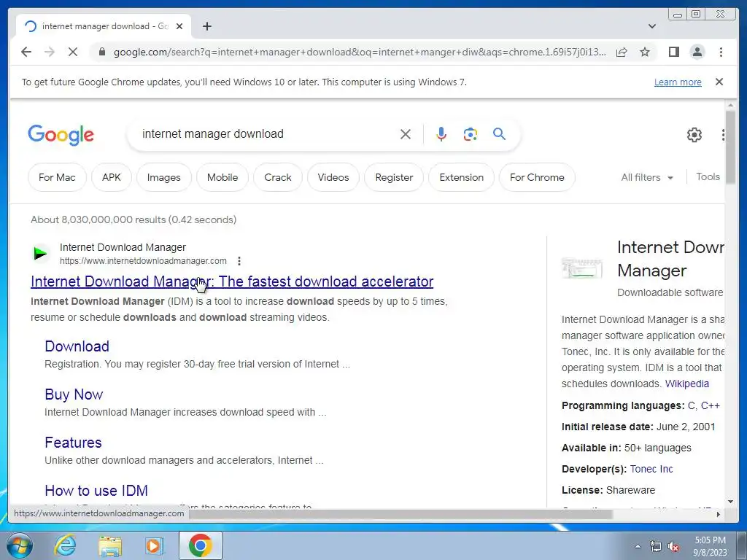Viewport: 747px width, 560px height.
Task: Submit search with the magnifier icon
Action: coord(499,134)
